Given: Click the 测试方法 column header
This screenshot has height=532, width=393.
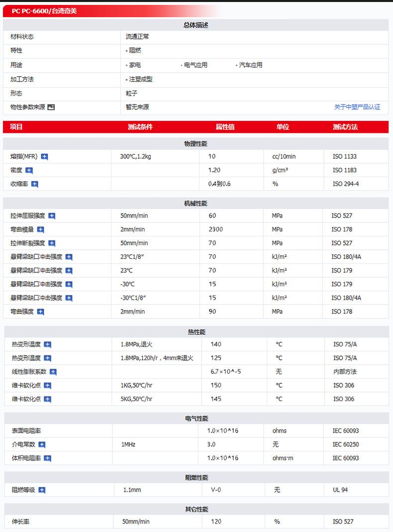Looking at the screenshot, I should click(345, 127).
